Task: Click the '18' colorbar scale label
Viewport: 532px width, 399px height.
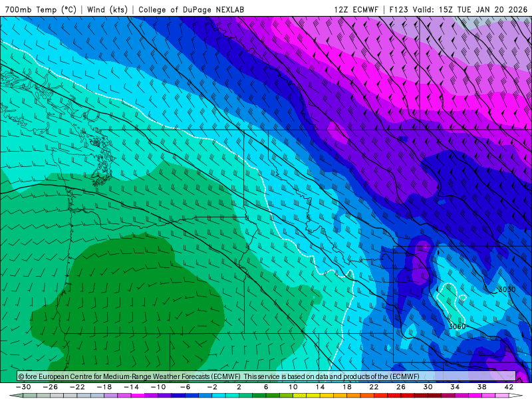Action: (346, 387)
